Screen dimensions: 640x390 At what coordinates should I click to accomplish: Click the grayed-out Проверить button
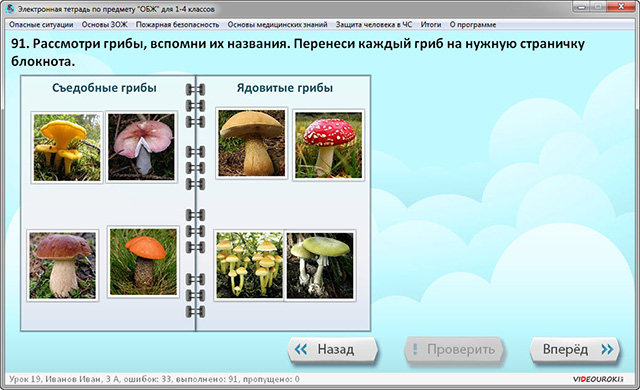pyautogui.click(x=453, y=350)
